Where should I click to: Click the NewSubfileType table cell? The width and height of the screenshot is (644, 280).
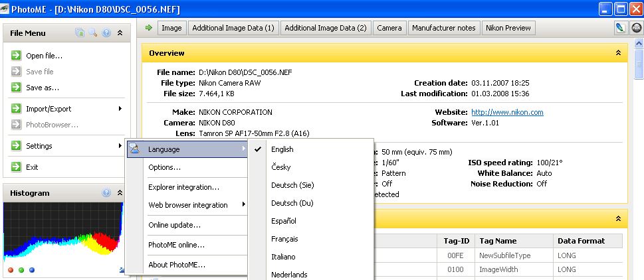click(513, 255)
